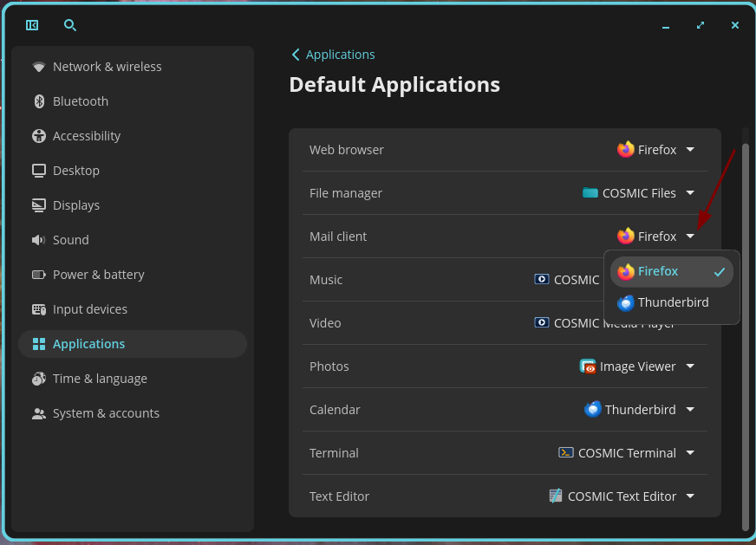
Task: Open the Text Editor dropdown
Action: tap(690, 496)
